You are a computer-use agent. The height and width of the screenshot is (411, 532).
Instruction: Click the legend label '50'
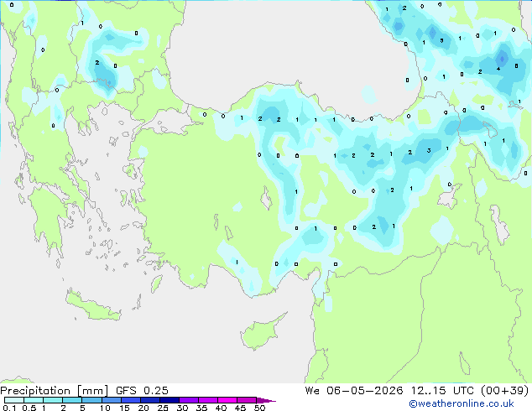tap(259, 408)
